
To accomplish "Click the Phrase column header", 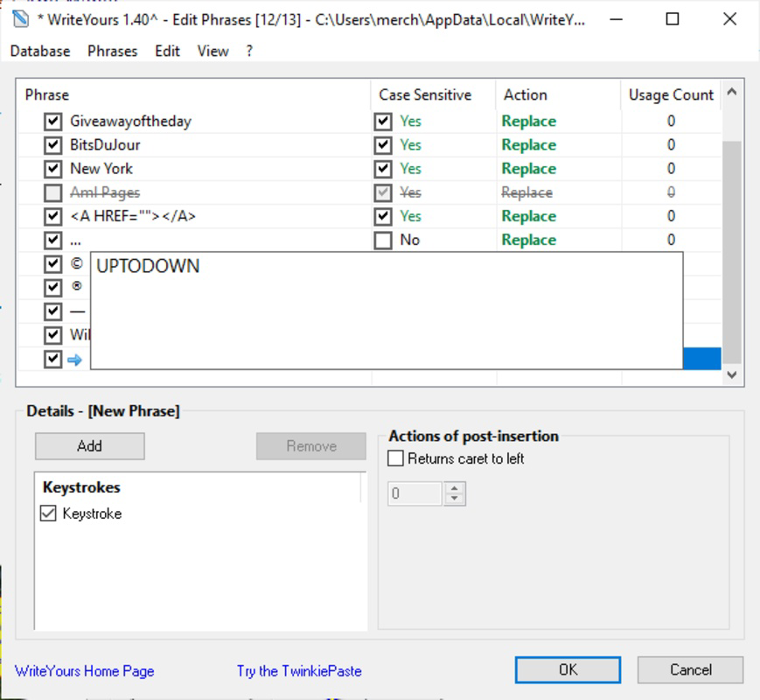I will [194, 94].
